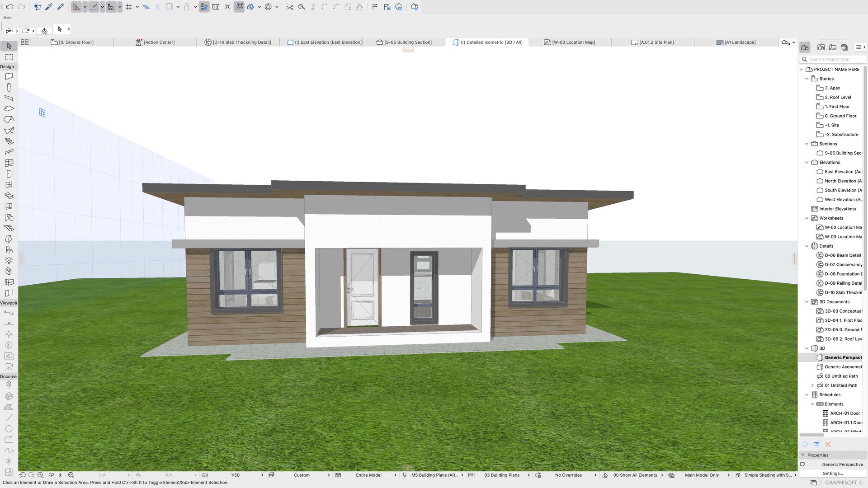Screen dimensions: 868x488
Task: Select the Wall tool in Design toolbox
Action: pos(9,76)
